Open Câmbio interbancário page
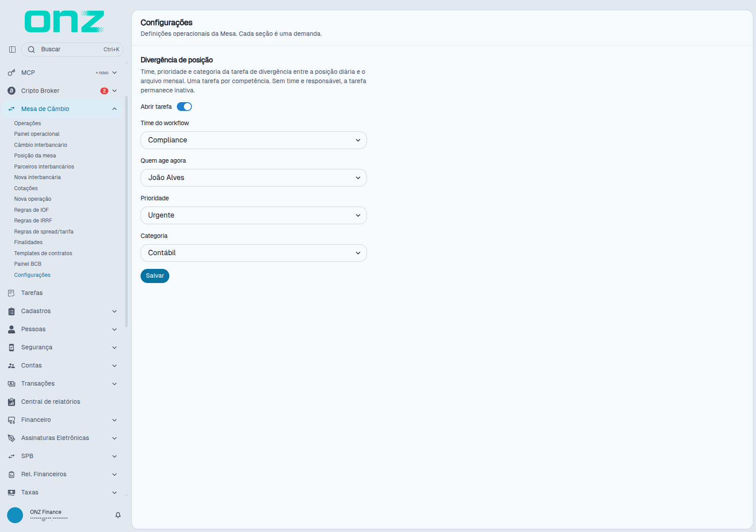Image resolution: width=756 pixels, height=532 pixels. 41,145
